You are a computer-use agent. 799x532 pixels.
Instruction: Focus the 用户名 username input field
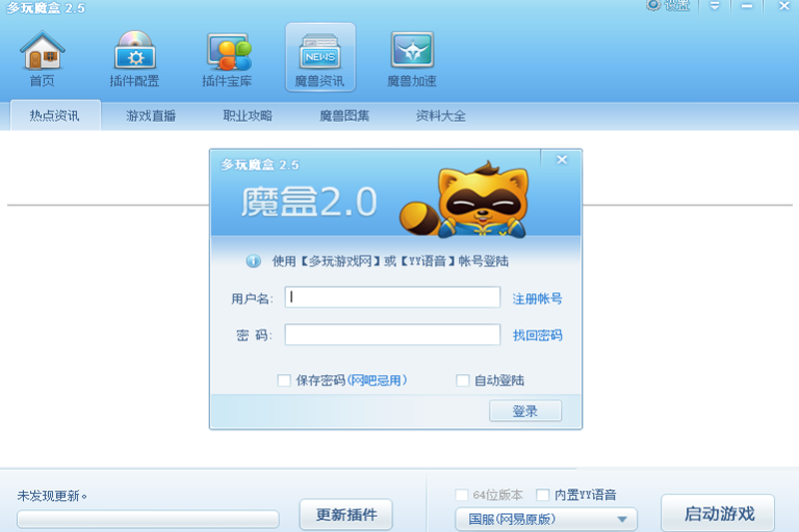pos(393,297)
